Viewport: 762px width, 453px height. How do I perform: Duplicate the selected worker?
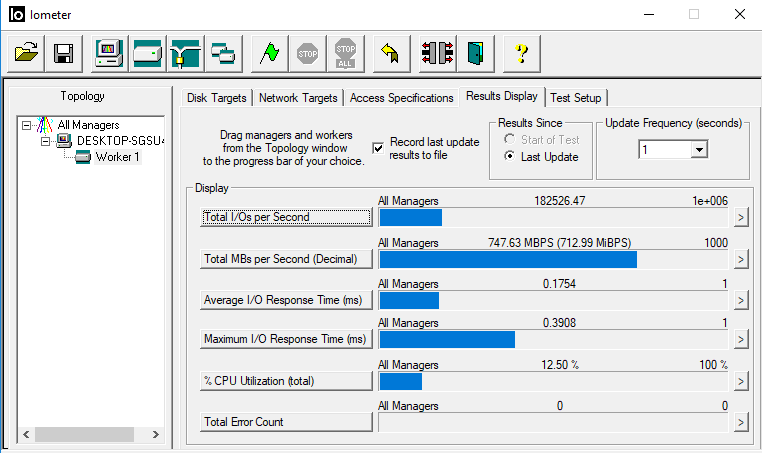click(223, 53)
